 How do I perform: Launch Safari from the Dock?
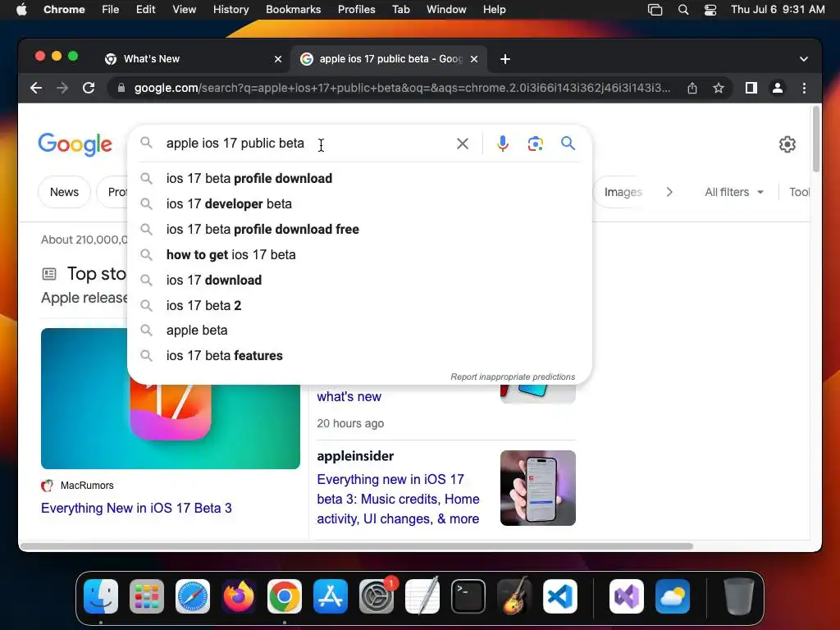(x=193, y=596)
